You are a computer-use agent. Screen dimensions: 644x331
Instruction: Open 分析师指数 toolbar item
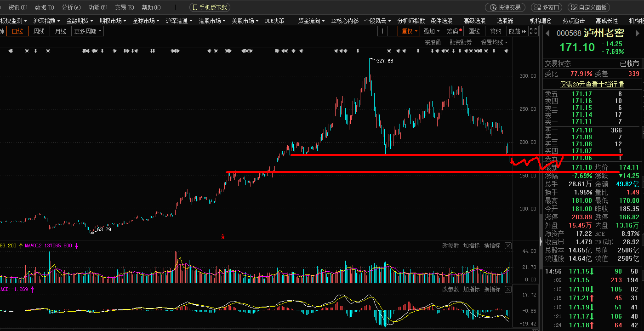[x=411, y=21]
